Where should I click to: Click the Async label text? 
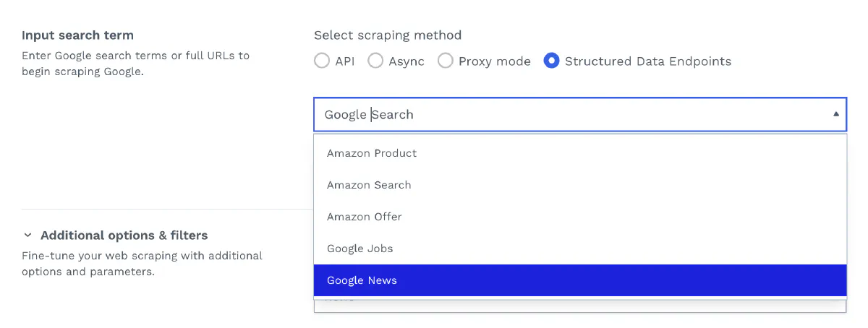407,61
